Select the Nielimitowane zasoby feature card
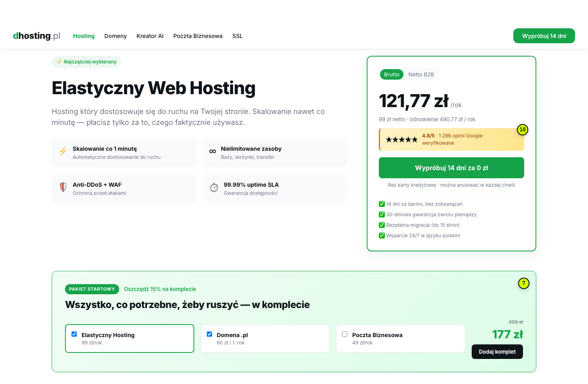588x384 pixels. pos(275,153)
